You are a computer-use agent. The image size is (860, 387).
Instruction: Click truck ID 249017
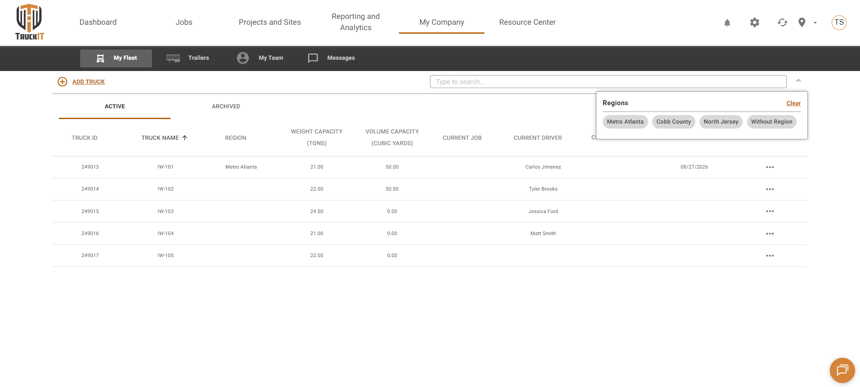90,255
